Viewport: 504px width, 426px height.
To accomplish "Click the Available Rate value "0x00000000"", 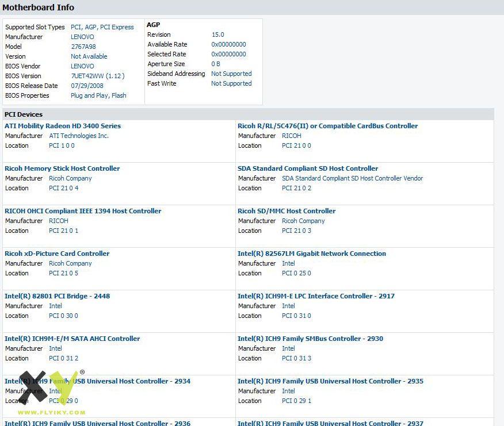I will (x=228, y=44).
